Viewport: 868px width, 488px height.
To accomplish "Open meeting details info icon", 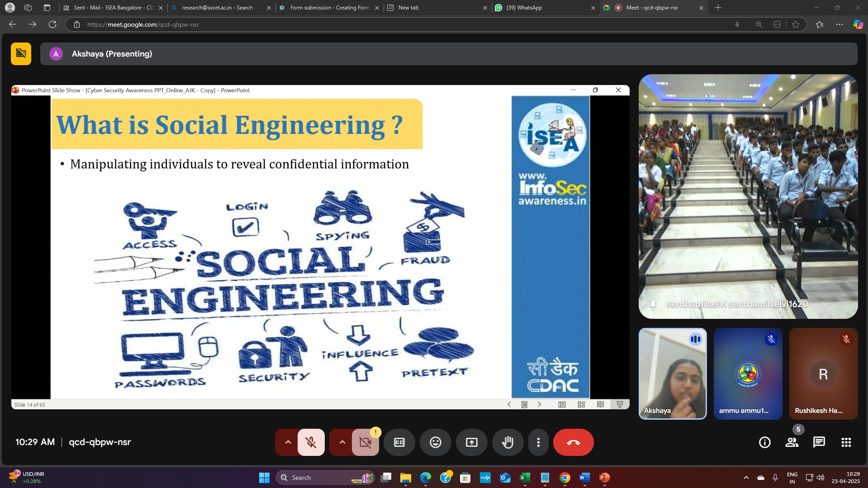I will coord(764,442).
